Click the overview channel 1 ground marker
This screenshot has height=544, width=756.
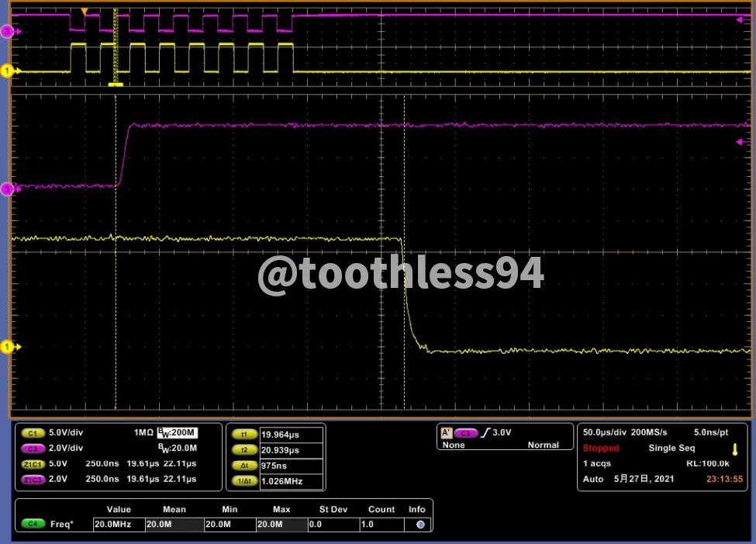point(9,71)
